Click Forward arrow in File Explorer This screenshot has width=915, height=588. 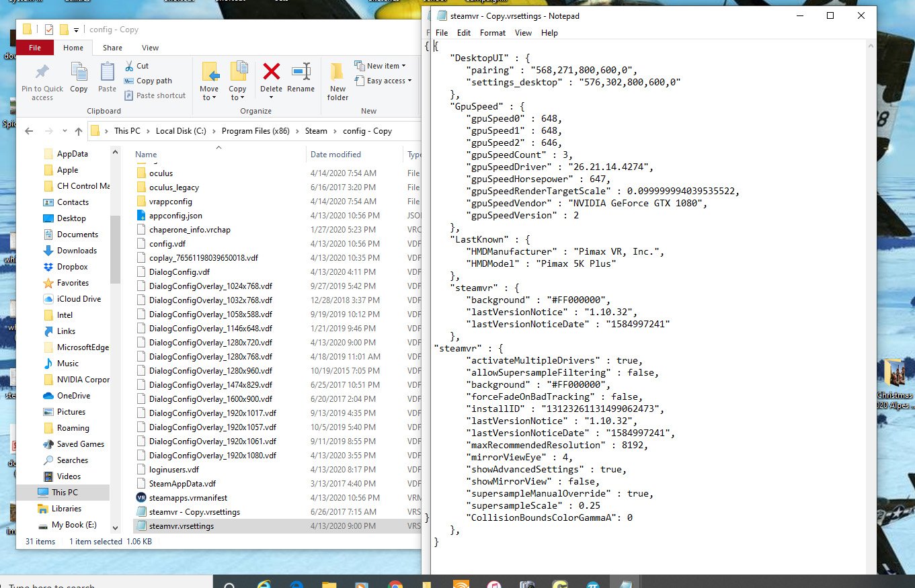click(x=48, y=131)
